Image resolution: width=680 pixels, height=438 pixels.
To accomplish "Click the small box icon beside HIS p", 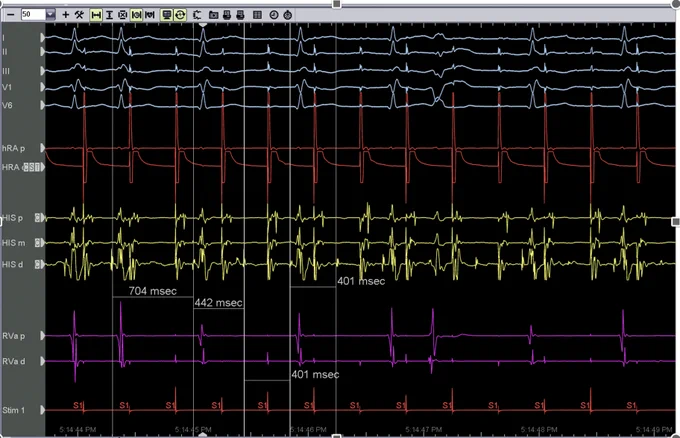I will coord(39,218).
